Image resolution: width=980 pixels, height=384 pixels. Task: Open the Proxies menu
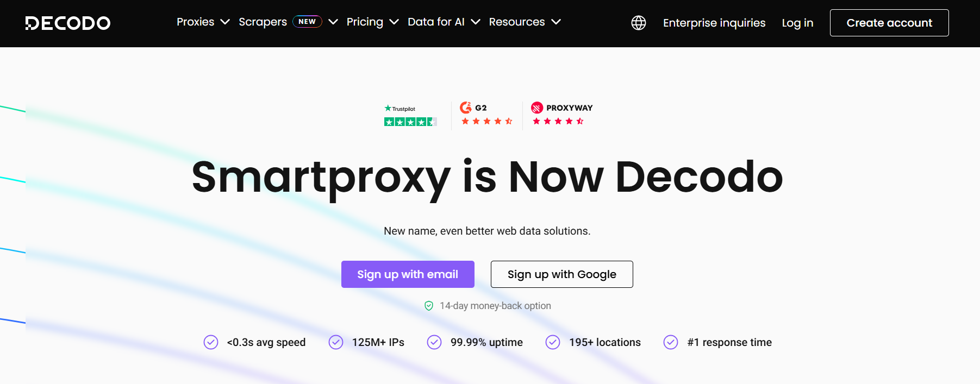coord(196,22)
